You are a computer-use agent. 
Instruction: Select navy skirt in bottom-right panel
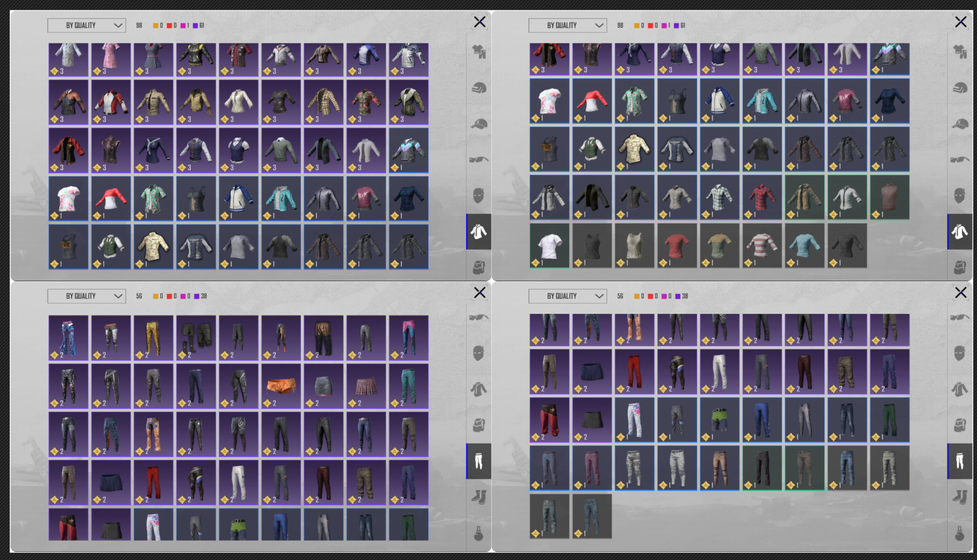click(592, 371)
